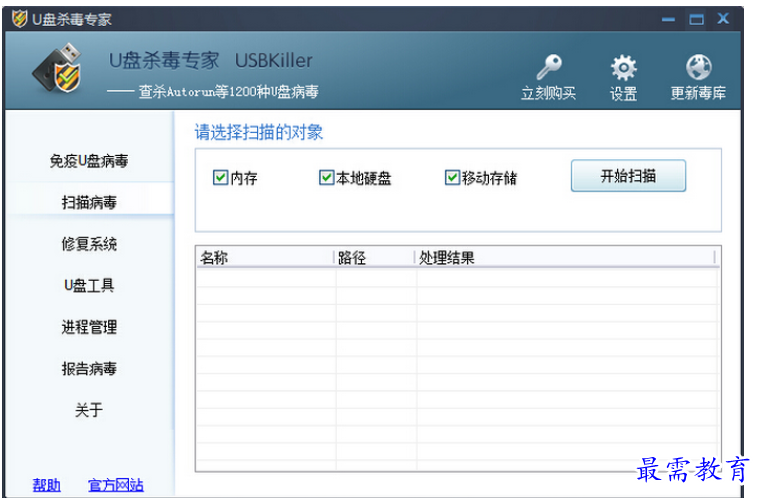Click the 路径 column header
The width and height of the screenshot is (758, 501).
[374, 258]
